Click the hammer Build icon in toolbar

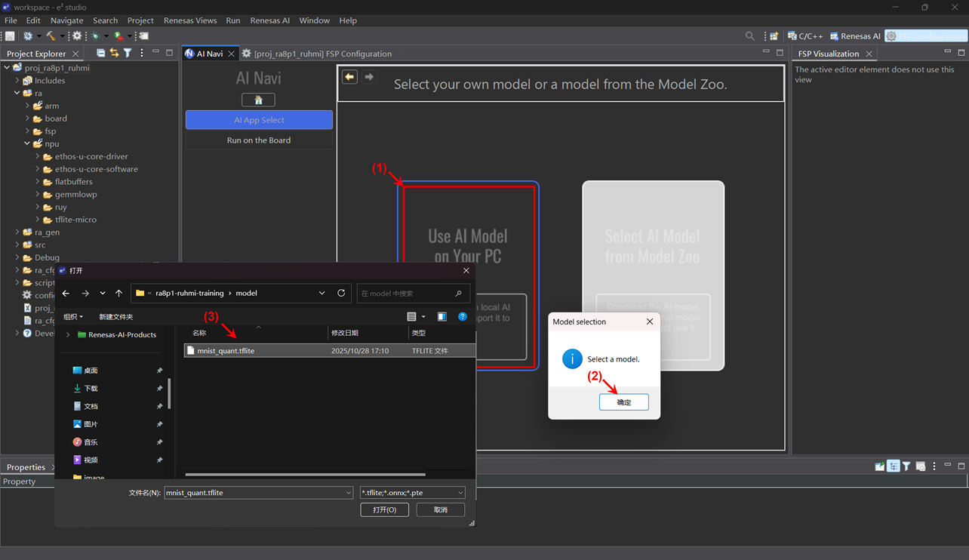[x=51, y=35]
